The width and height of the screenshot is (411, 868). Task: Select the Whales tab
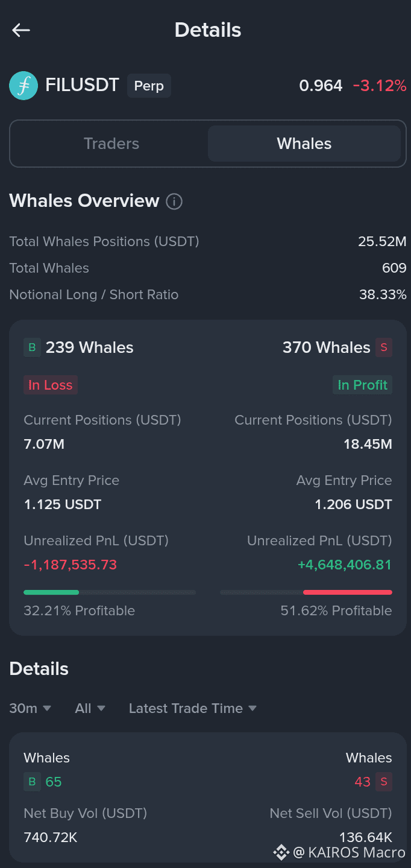pyautogui.click(x=304, y=144)
